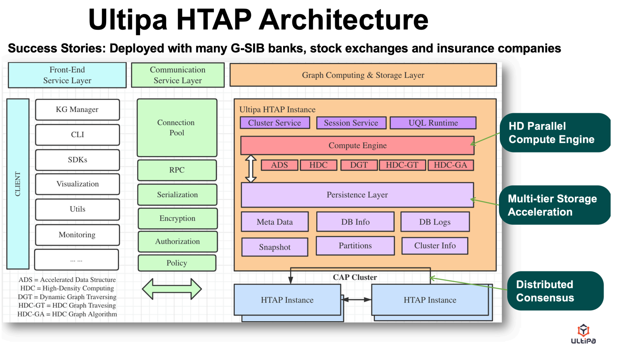Select the Success Stories subtitle line
618x364 pixels.
pos(284,48)
